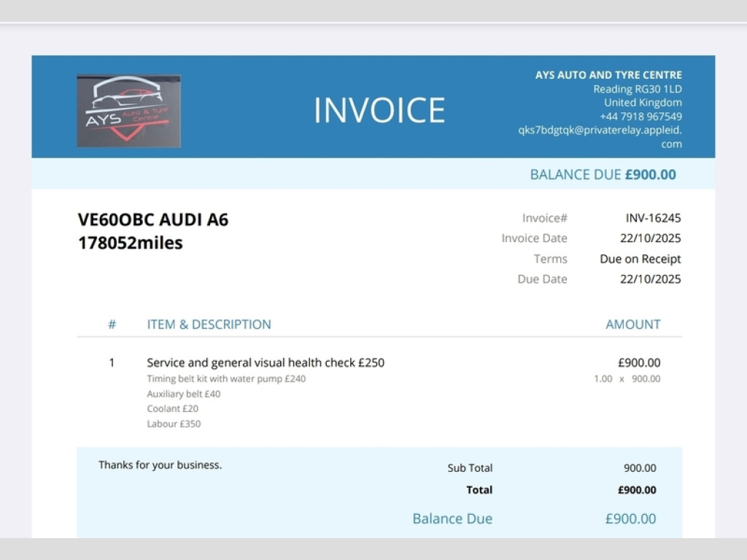Click the Sub Total amount 900.00

pos(639,468)
